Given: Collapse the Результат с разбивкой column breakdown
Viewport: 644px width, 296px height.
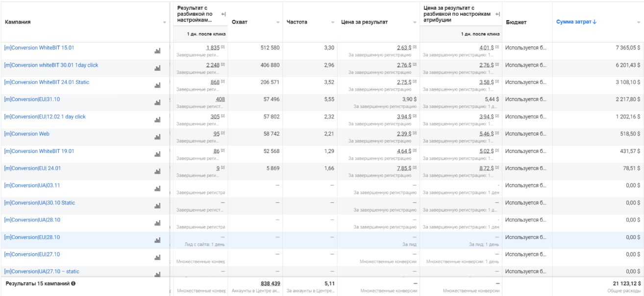Looking at the screenshot, I should tap(223, 14).
